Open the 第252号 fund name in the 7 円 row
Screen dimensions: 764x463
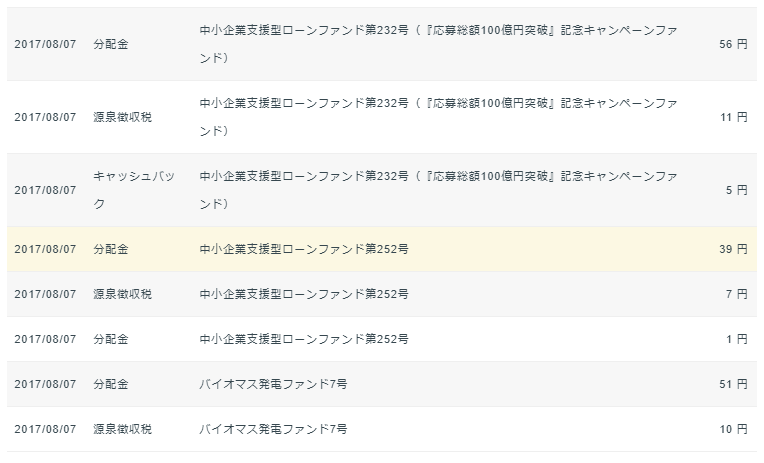tap(304, 294)
